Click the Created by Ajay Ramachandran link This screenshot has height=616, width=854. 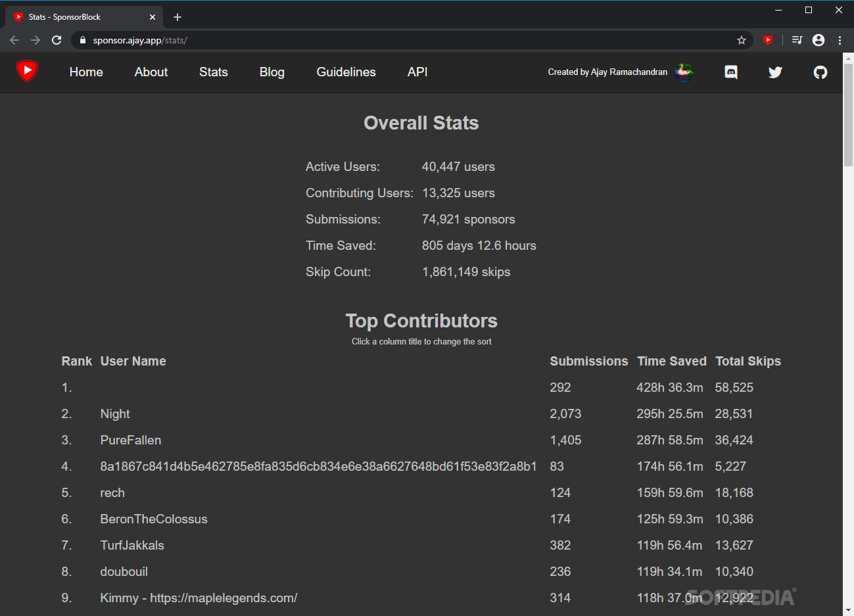tap(607, 72)
